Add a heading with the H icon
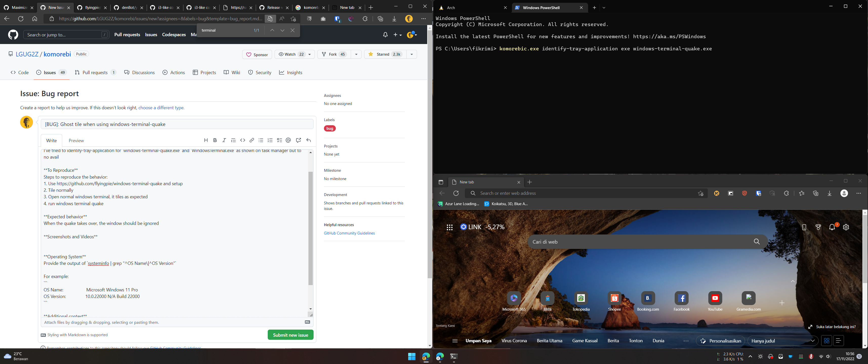 pos(206,140)
